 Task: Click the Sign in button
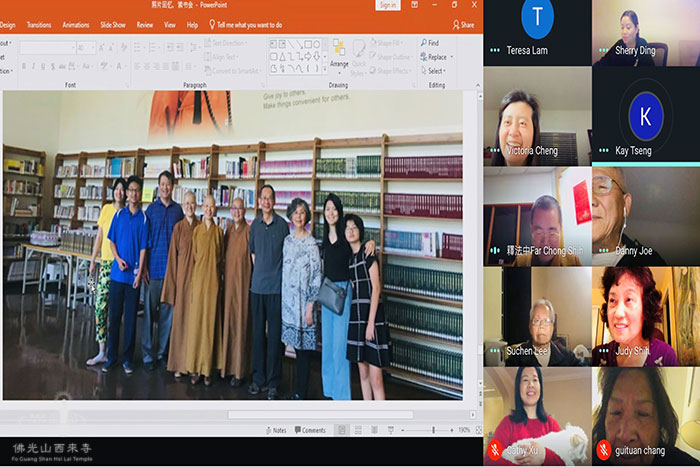tap(388, 5)
